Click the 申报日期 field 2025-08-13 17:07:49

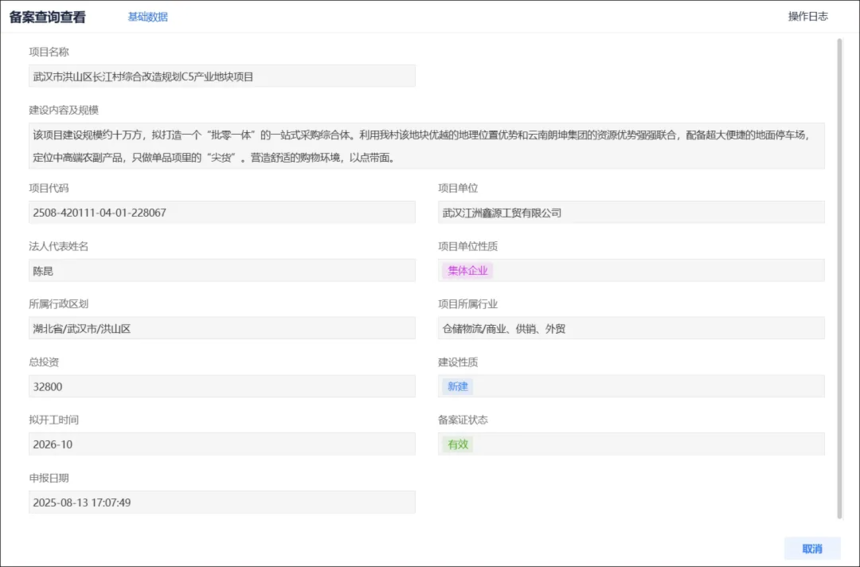click(222, 502)
